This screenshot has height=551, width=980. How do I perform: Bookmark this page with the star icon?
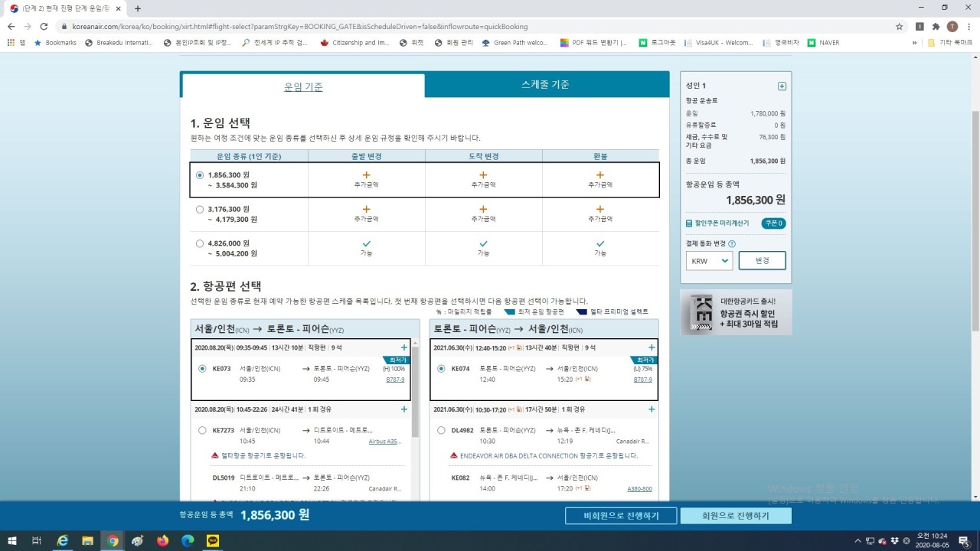point(899,26)
